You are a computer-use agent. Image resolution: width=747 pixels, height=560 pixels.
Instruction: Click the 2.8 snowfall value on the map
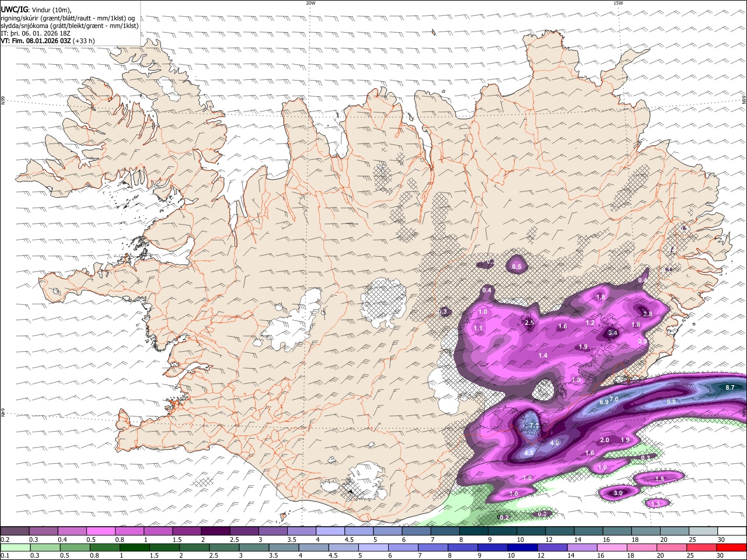pos(647,314)
